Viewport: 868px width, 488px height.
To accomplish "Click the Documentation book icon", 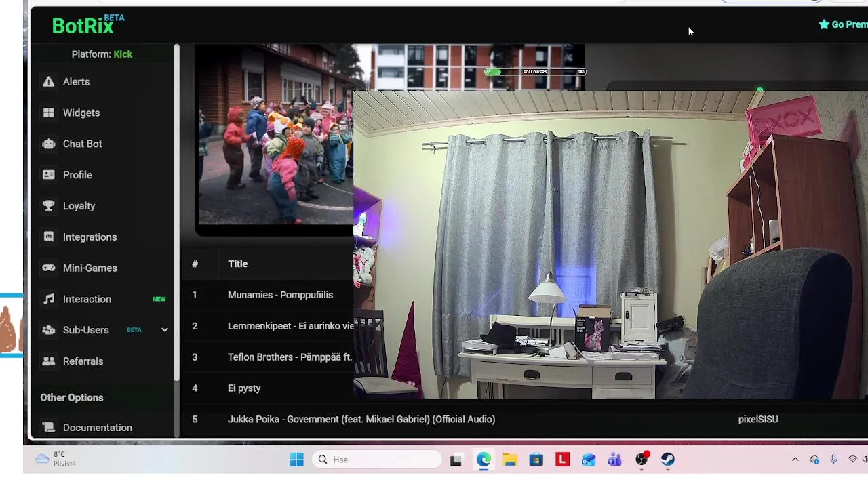I will pos(48,428).
